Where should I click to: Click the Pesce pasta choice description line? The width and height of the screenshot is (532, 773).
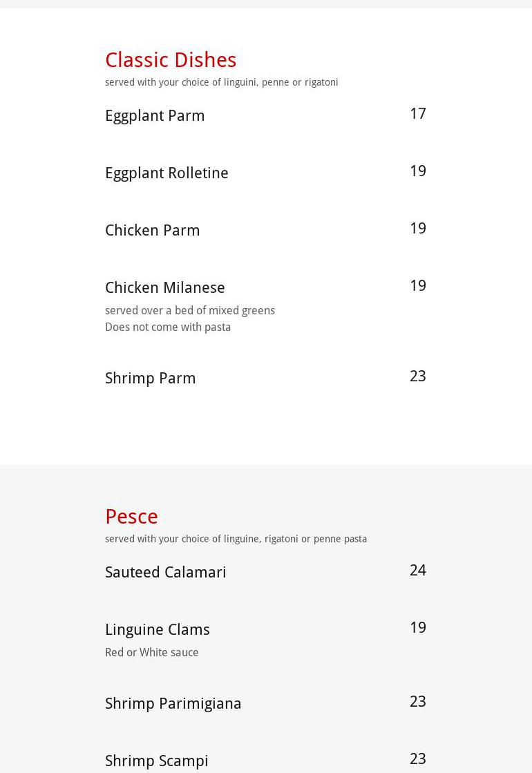236,539
